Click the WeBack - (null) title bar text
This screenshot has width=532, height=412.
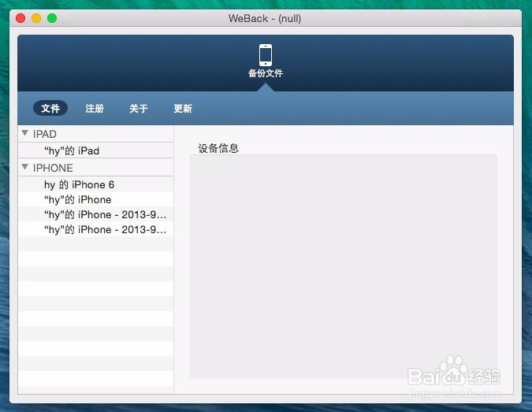(265, 18)
